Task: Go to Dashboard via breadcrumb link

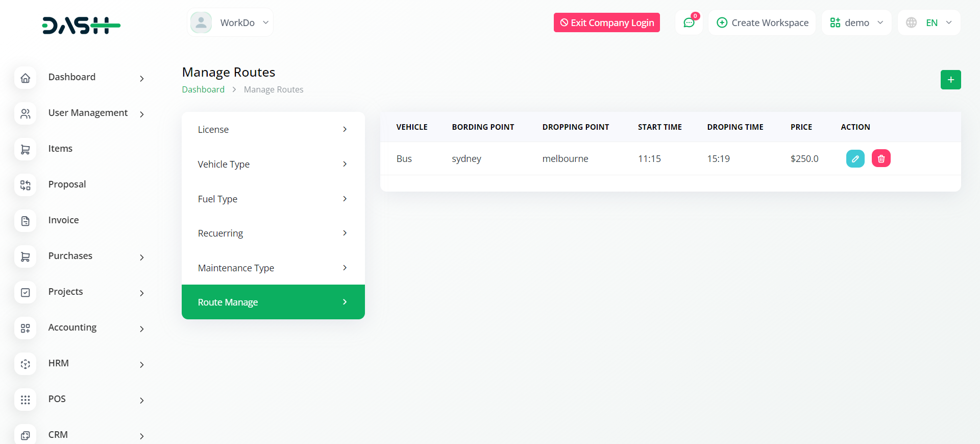Action: pyautogui.click(x=203, y=89)
